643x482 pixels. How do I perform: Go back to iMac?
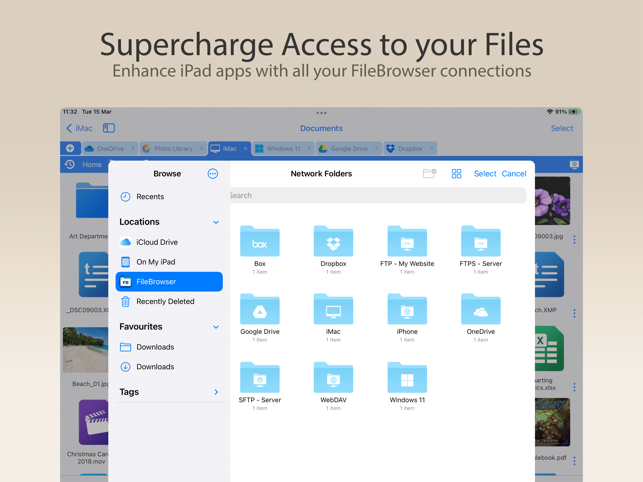pos(80,128)
